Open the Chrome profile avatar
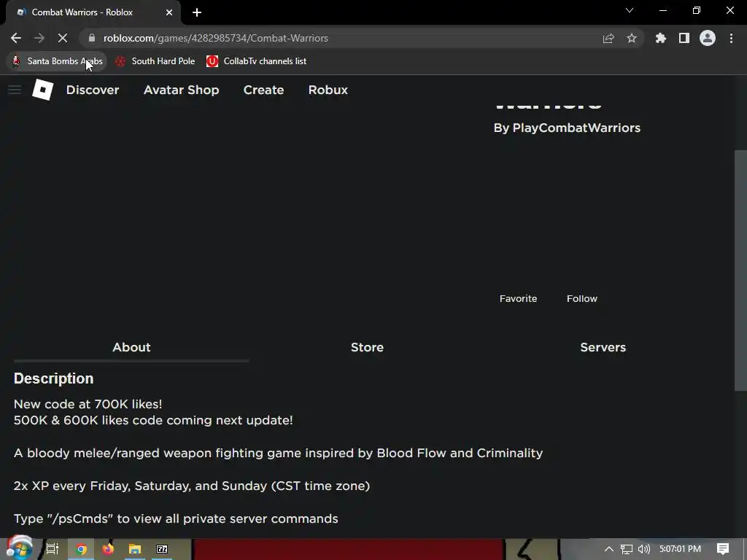The image size is (747, 560). click(x=708, y=38)
